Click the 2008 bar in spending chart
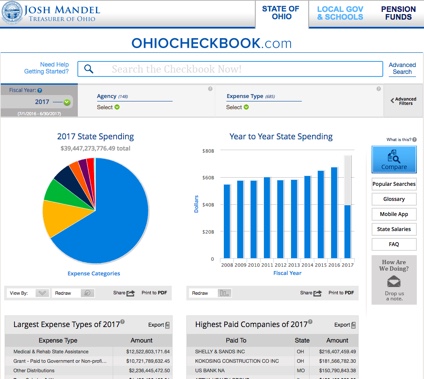This screenshot has height=379, width=424. click(x=227, y=221)
